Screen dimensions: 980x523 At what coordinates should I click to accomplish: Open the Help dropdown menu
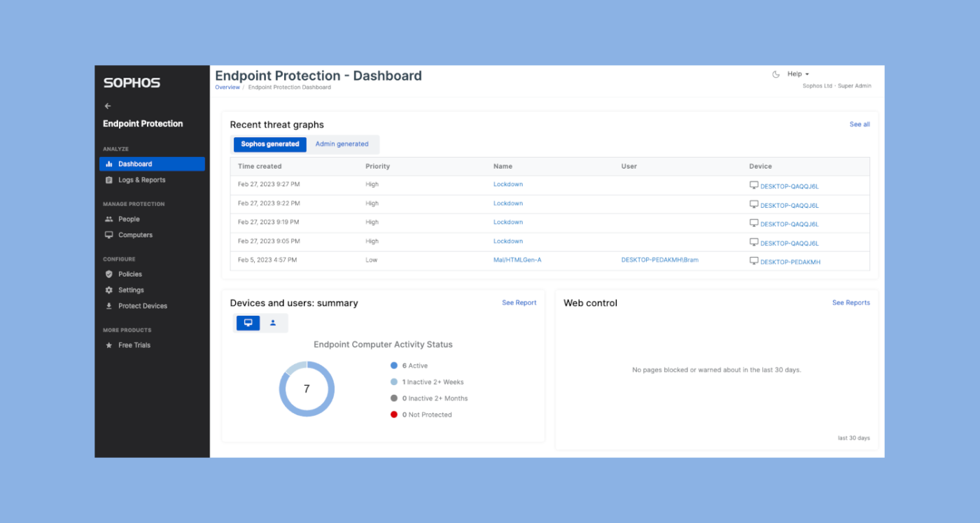[798, 74]
